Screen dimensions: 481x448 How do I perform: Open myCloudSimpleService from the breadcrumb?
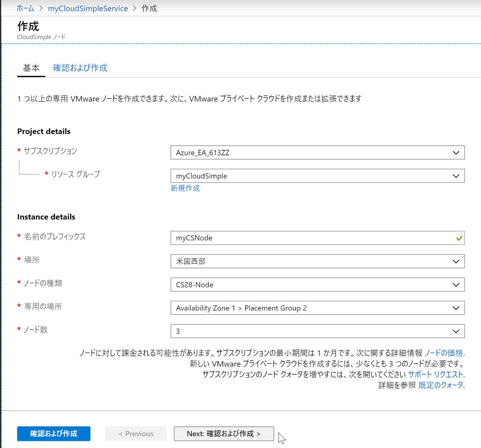point(87,8)
